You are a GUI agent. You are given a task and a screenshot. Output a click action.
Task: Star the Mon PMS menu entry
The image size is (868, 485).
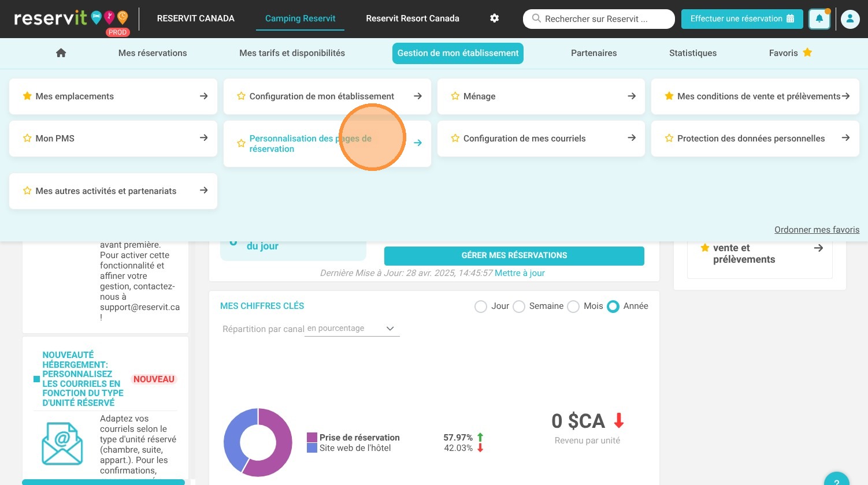pyautogui.click(x=27, y=138)
